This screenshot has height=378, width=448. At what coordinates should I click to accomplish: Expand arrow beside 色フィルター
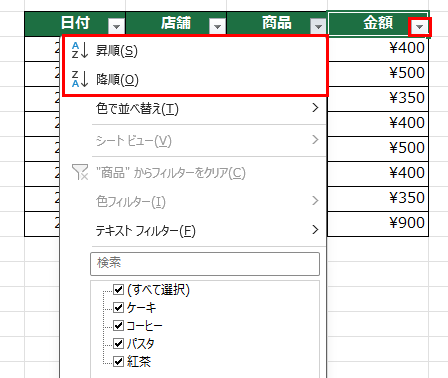tap(315, 200)
